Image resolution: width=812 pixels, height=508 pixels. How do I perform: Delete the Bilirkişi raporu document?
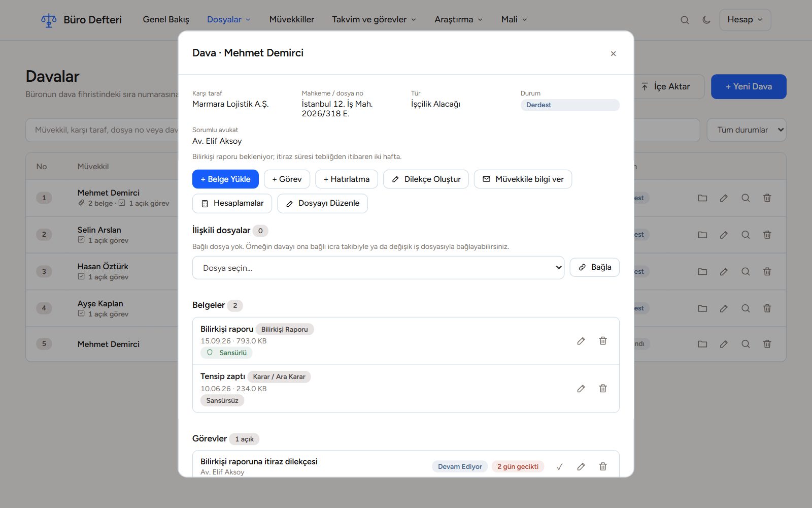pyautogui.click(x=603, y=341)
